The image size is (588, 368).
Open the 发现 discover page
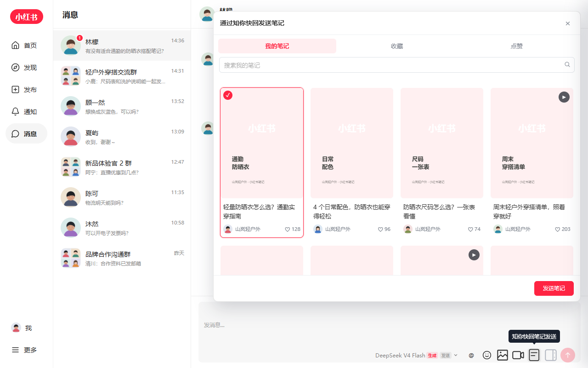click(x=26, y=68)
